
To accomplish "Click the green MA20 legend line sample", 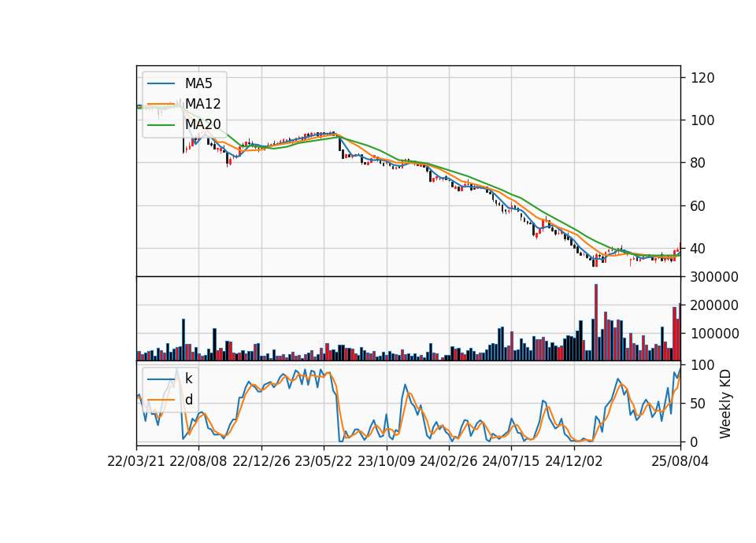I will (x=161, y=125).
